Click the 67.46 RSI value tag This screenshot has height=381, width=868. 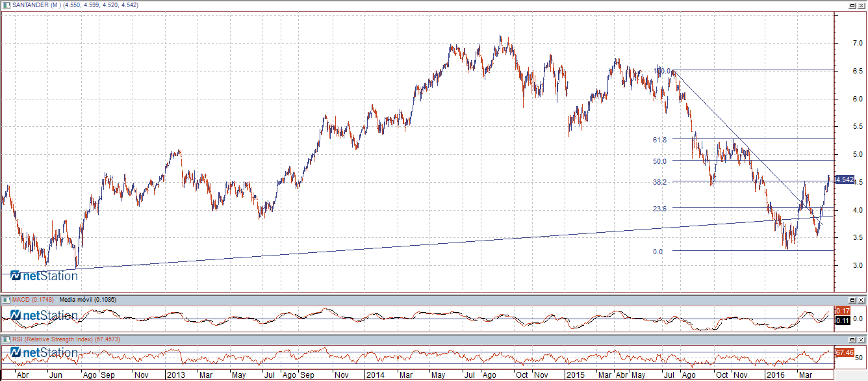tap(844, 352)
